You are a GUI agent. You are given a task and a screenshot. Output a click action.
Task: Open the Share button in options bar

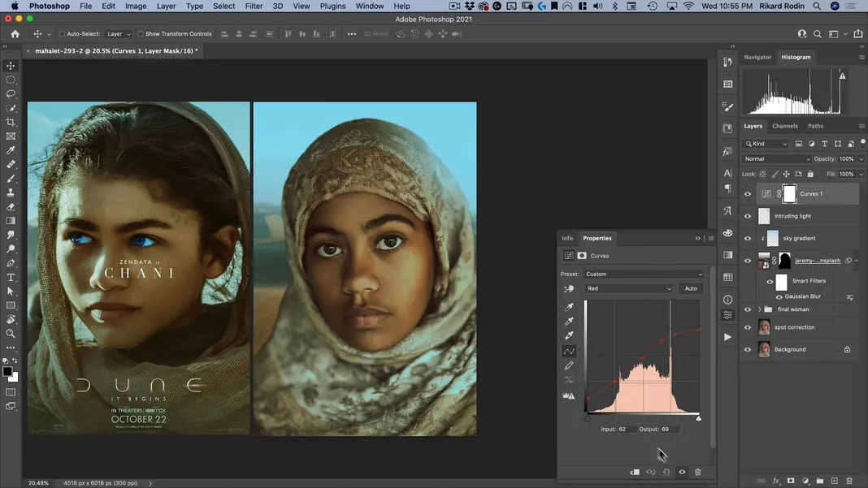click(x=858, y=34)
